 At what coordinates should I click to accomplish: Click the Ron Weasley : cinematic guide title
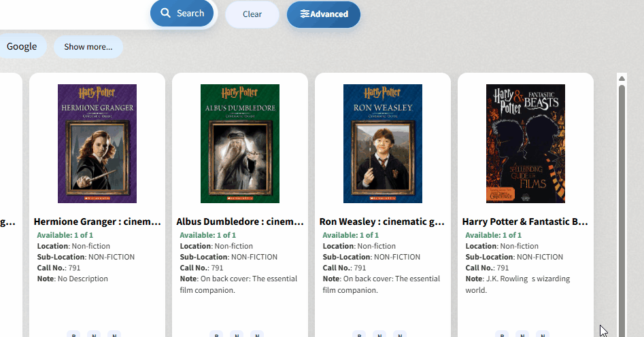pos(383,221)
